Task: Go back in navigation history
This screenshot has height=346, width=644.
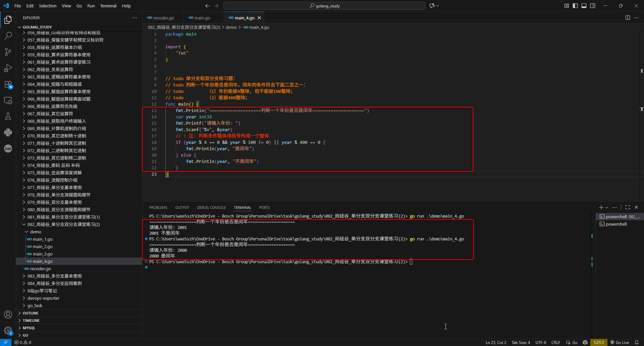Action: coord(207,6)
